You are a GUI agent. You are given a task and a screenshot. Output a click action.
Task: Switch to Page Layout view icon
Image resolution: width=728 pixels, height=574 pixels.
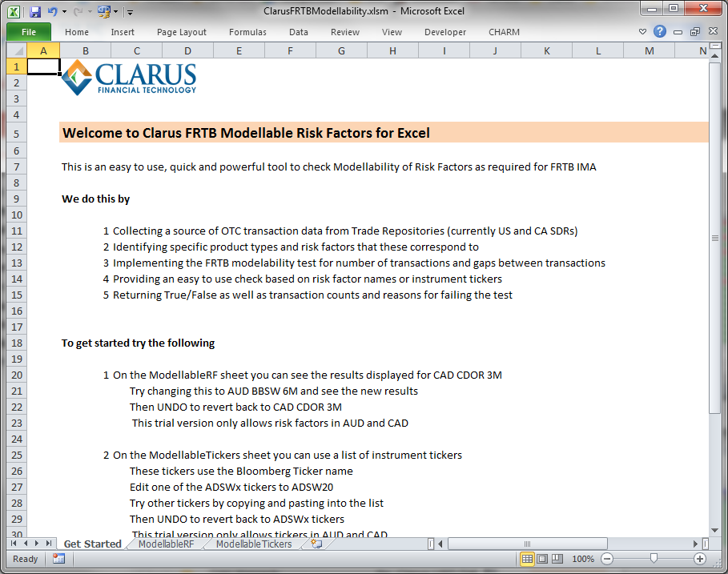(x=542, y=559)
